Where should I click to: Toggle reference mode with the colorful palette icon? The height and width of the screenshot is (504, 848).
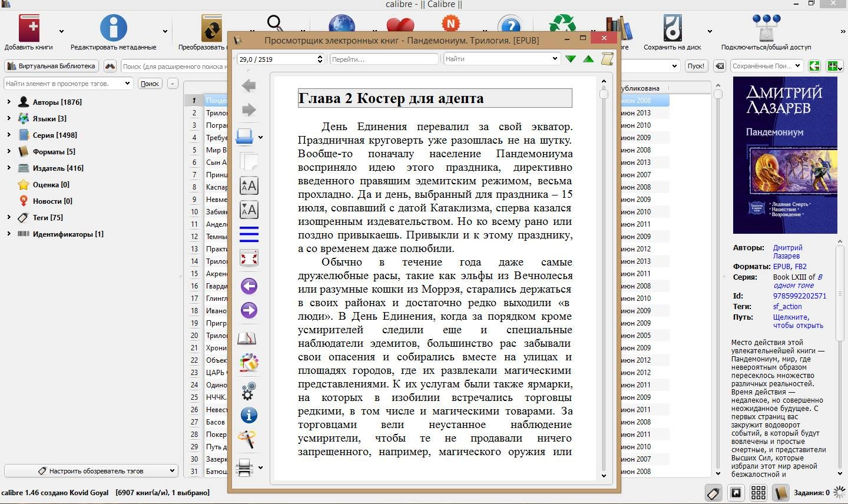249,363
